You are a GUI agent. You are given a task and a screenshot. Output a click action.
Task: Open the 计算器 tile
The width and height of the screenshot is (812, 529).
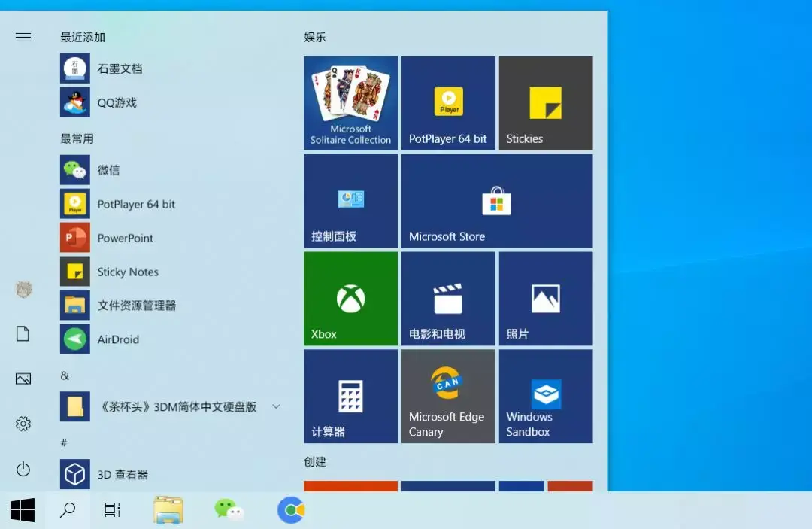[350, 397]
